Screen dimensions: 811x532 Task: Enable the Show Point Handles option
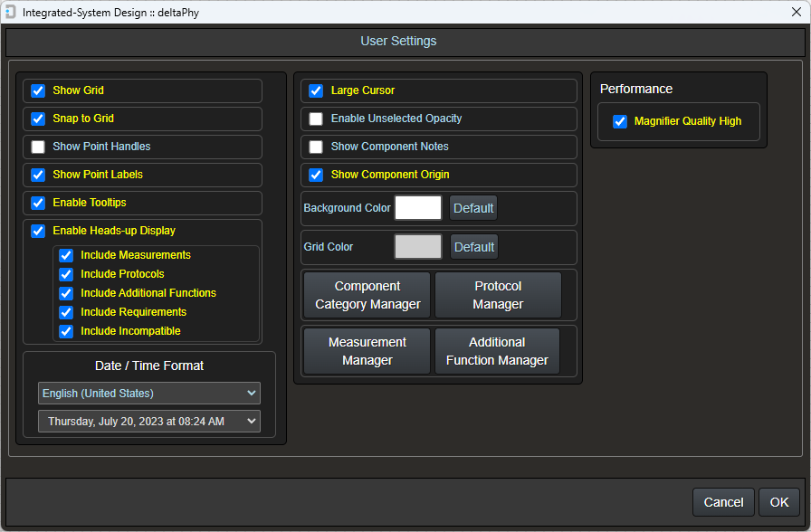click(37, 147)
